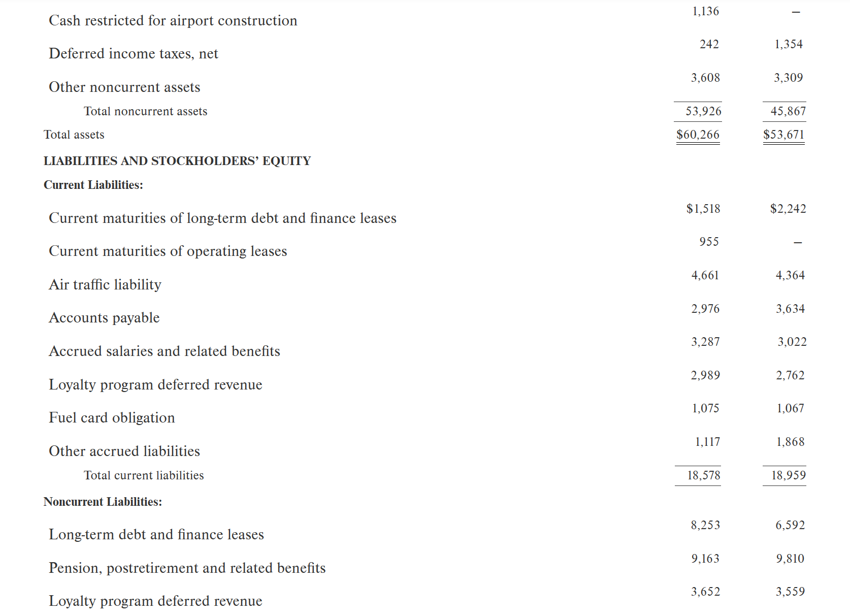Select the 'Deferred income taxes, net' label
This screenshot has height=616, width=850.
coord(134,54)
